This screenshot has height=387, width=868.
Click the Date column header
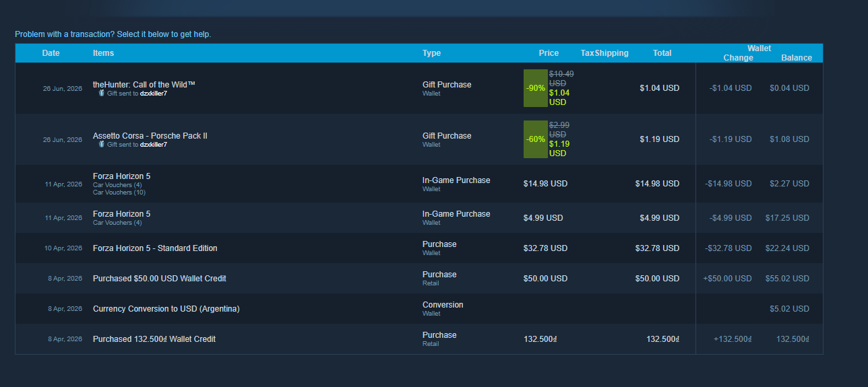tap(51, 53)
